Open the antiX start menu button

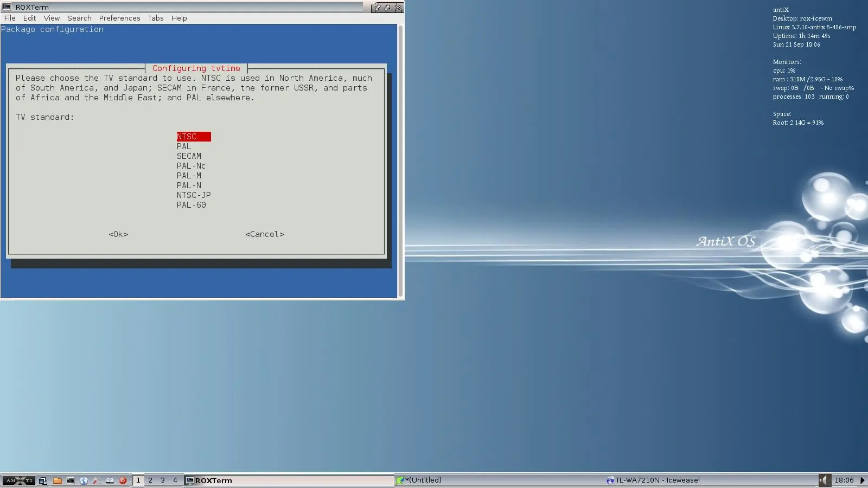tap(18, 480)
